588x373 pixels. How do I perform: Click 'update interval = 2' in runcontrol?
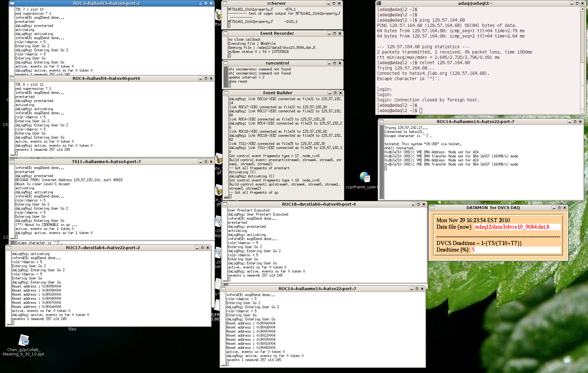click(246, 77)
